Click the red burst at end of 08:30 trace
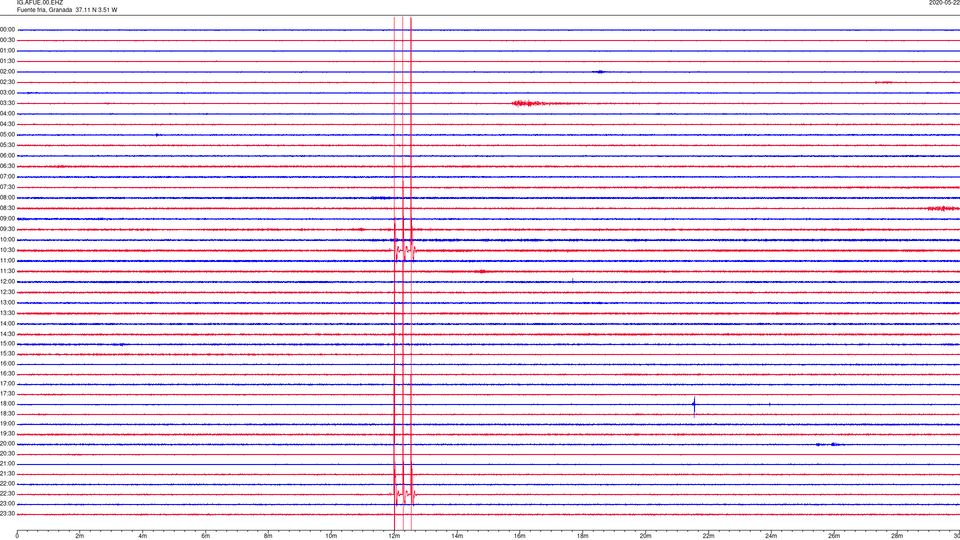960x540 pixels. point(943,209)
